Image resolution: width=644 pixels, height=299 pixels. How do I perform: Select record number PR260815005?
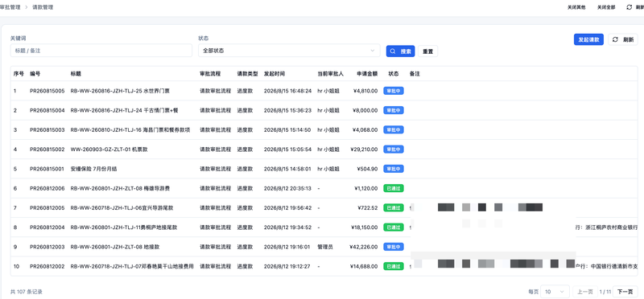coord(47,91)
